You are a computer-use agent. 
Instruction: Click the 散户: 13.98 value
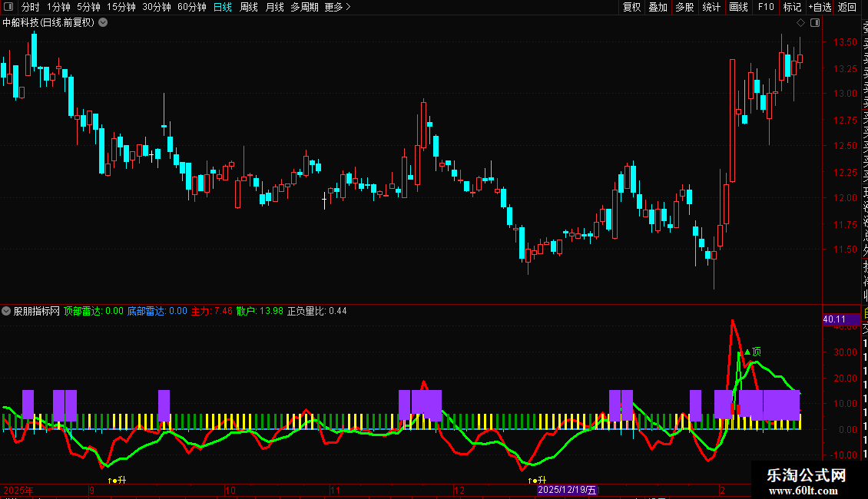point(260,311)
